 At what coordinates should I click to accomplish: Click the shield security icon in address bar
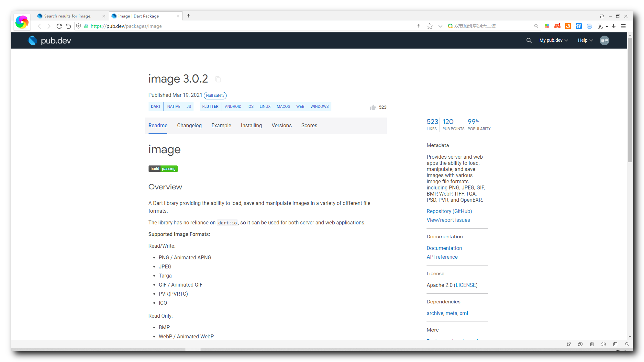[79, 26]
